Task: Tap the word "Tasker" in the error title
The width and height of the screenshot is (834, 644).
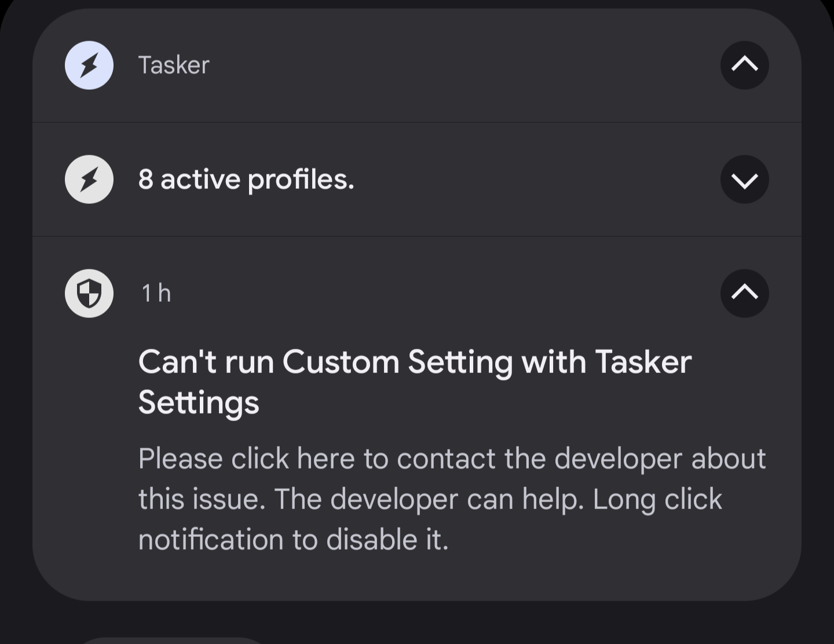Action: [643, 362]
